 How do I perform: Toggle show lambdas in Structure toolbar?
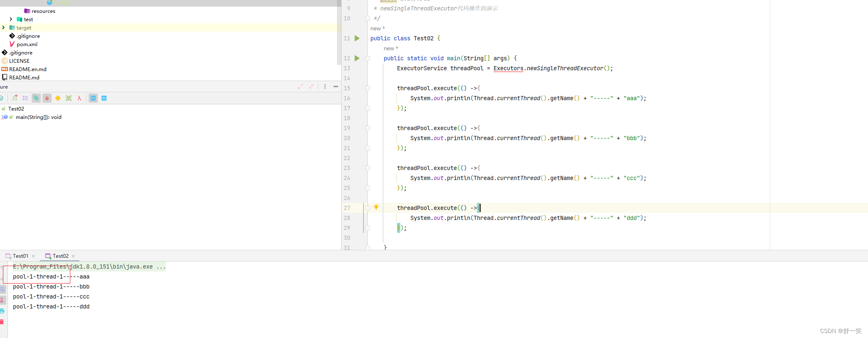tap(79, 98)
